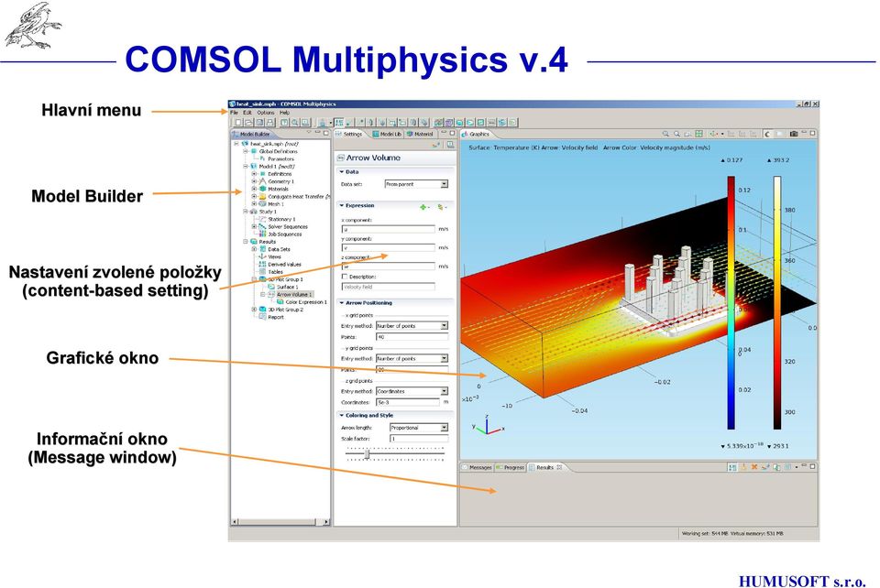The width and height of the screenshot is (880, 588).
Task: Click the New model toolbar icon
Action: [x=238, y=122]
